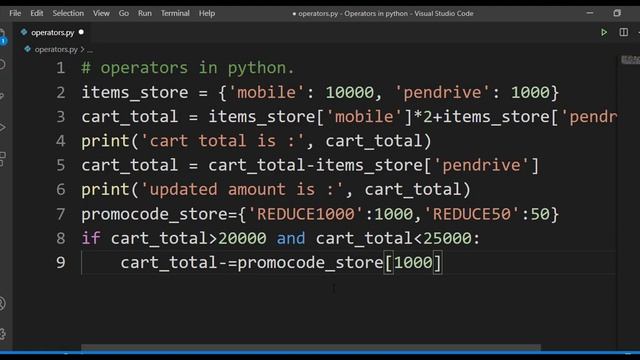Click the 'cart total is :' string
Image resolution: width=640 pixels, height=360 pixels.
tap(222, 141)
